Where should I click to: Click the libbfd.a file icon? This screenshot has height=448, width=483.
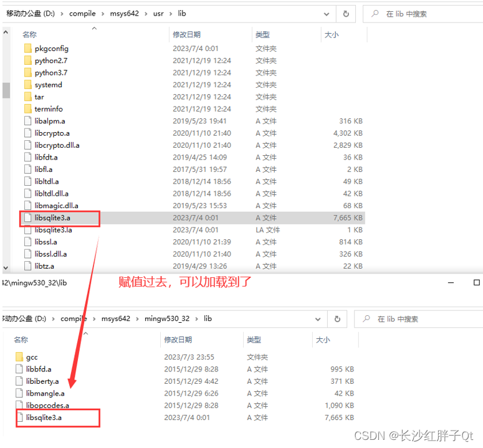[19, 369]
